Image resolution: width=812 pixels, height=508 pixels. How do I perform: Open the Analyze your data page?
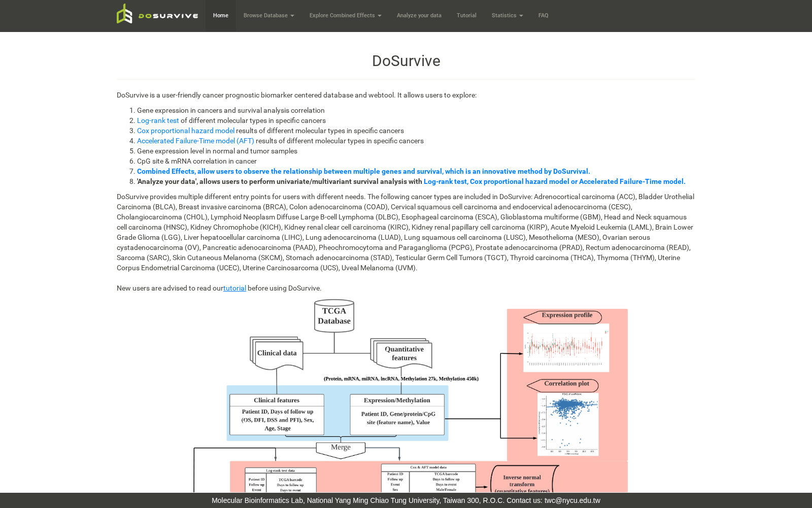pos(419,16)
